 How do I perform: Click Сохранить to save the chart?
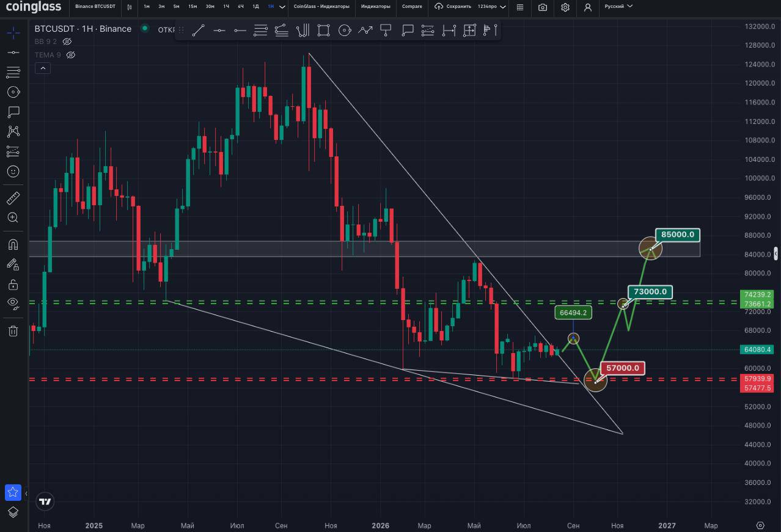point(453,7)
